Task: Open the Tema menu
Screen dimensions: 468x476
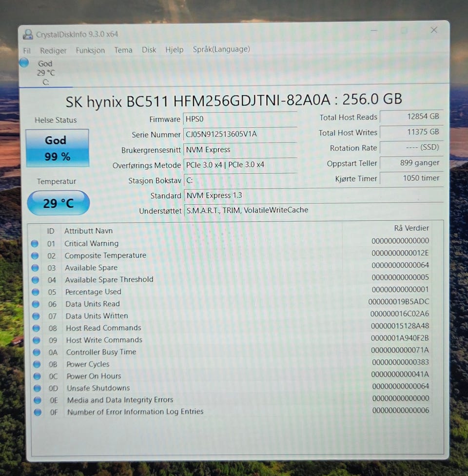Action: [123, 50]
